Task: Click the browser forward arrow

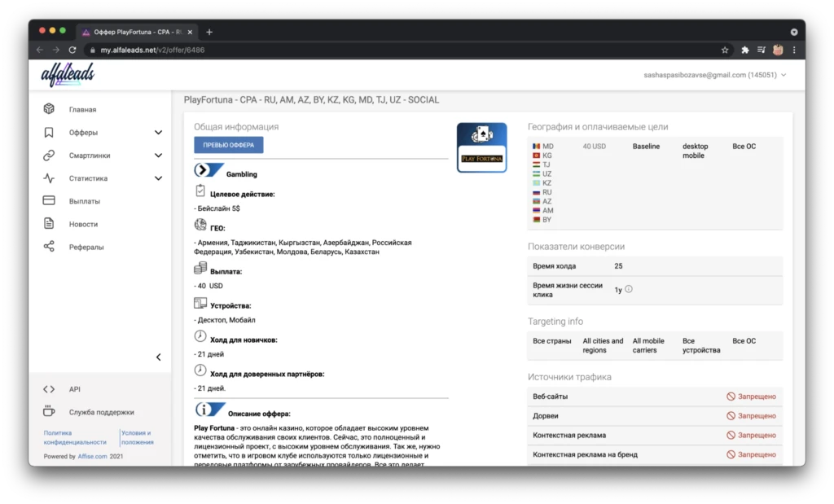Action: click(56, 50)
